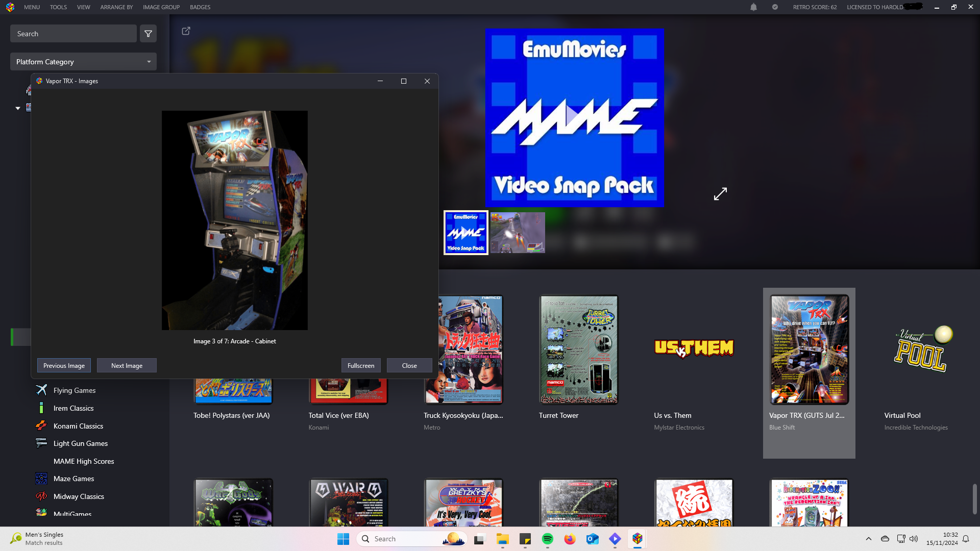This screenshot has width=980, height=551.
Task: Open the VIEW menu
Action: pyautogui.click(x=83, y=7)
